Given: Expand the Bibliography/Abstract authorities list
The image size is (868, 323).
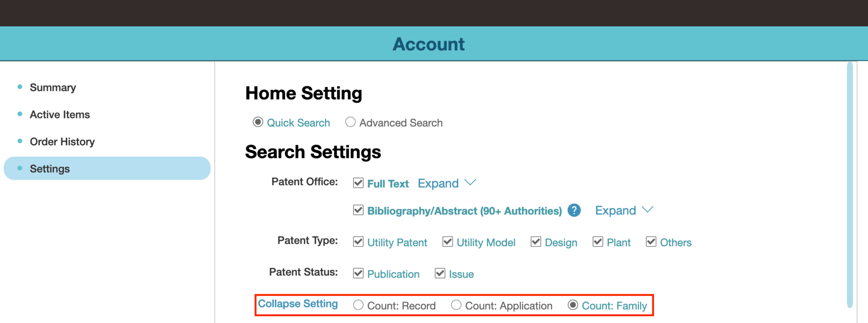Looking at the screenshot, I should [x=624, y=211].
